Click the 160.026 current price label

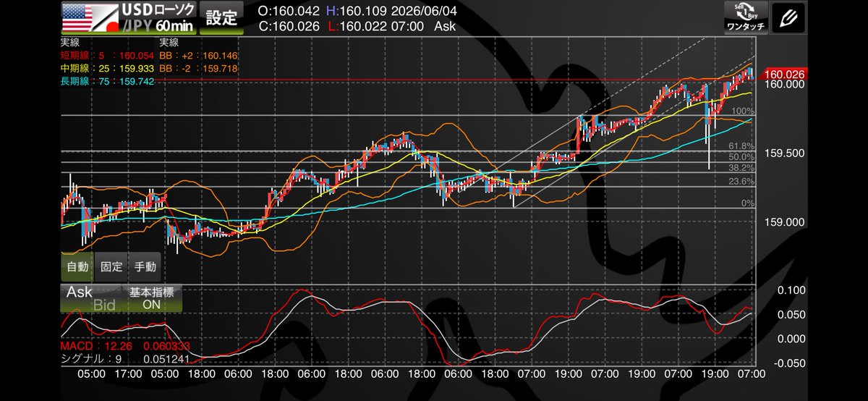(x=783, y=74)
